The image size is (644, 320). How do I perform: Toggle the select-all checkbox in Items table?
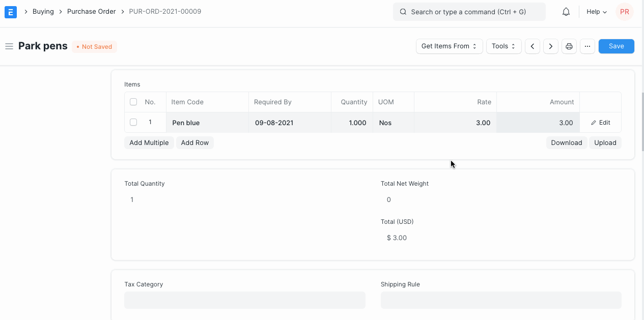click(x=133, y=101)
